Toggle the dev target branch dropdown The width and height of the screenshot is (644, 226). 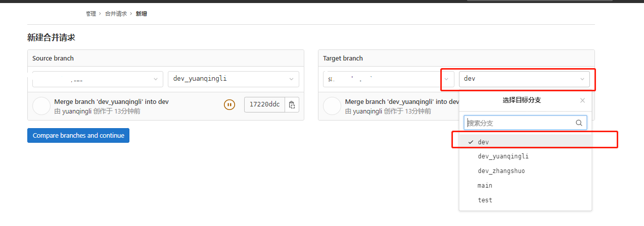pos(524,79)
